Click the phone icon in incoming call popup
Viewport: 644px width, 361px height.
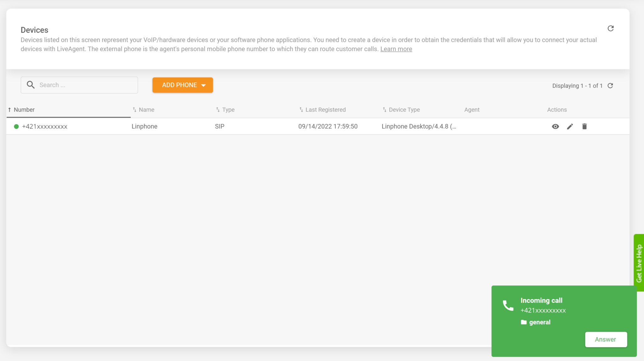click(x=508, y=305)
